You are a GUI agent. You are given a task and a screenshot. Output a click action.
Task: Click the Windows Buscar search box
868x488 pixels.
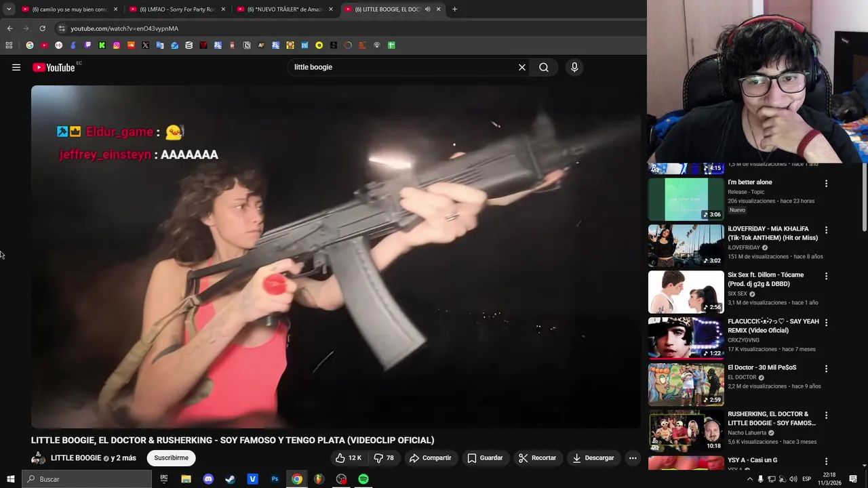click(x=87, y=479)
